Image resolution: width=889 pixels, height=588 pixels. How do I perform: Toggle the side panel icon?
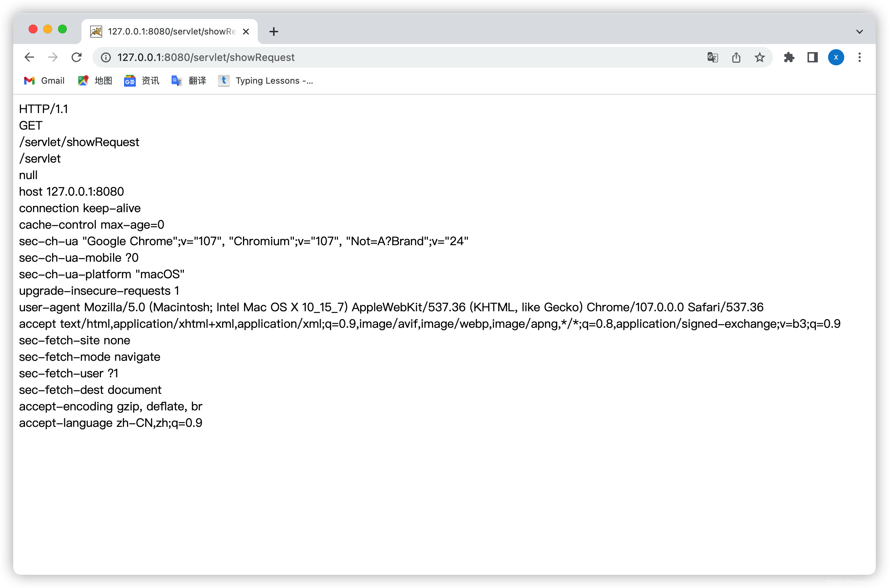813,57
